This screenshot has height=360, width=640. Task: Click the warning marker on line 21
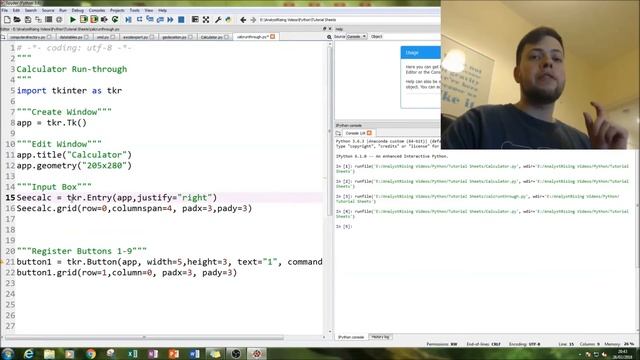pyautogui.click(x=2, y=262)
